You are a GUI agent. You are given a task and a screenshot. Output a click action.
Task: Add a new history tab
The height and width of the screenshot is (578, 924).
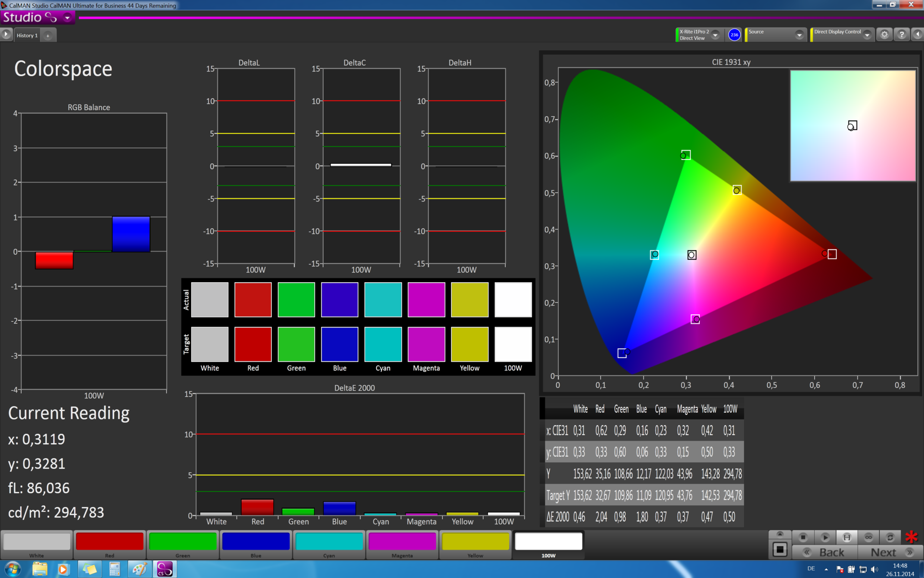48,35
